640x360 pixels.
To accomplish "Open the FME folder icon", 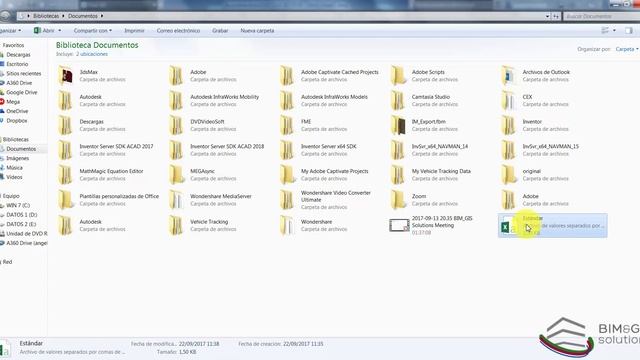I will [x=287, y=125].
